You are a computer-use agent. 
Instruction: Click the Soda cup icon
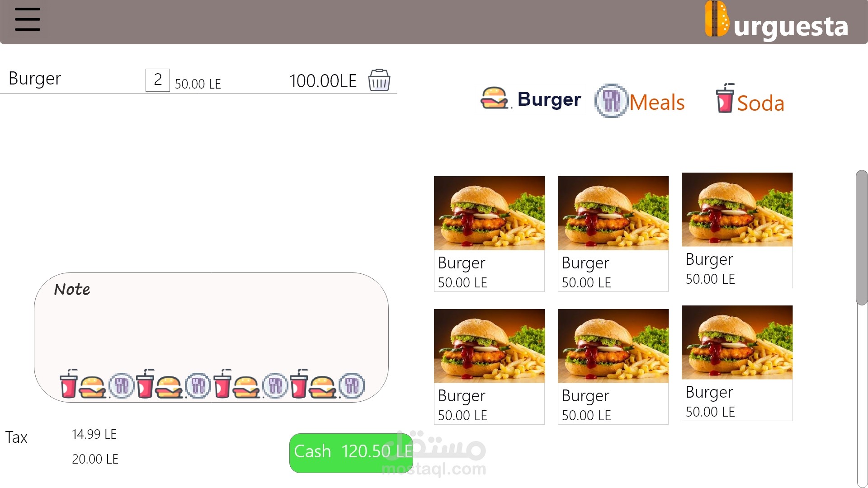[725, 98]
